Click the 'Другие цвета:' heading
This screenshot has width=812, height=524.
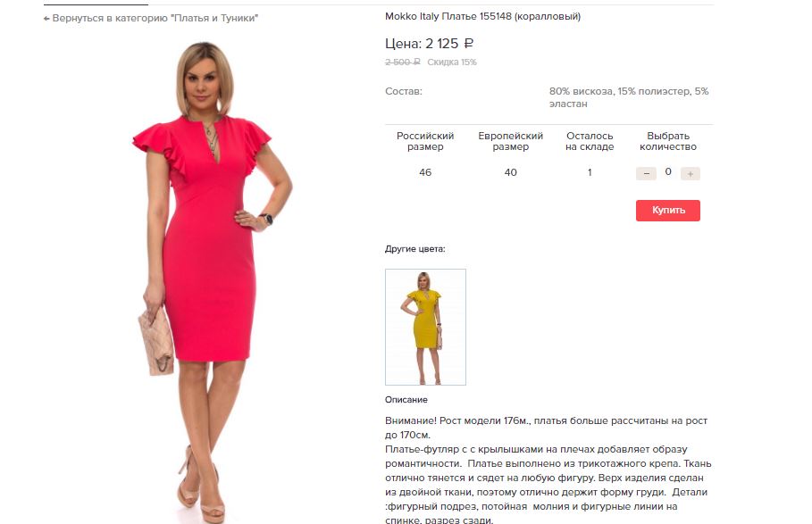click(x=414, y=249)
